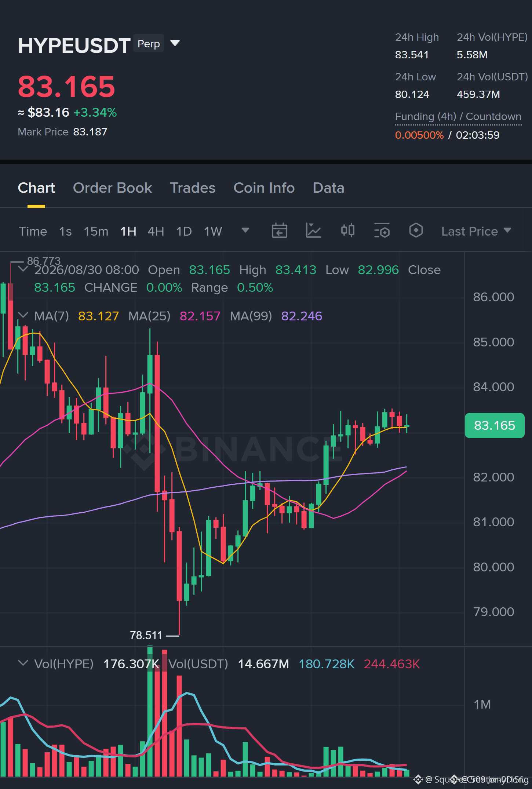
Task: Tap the 24h Low value 80.124
Action: click(412, 94)
